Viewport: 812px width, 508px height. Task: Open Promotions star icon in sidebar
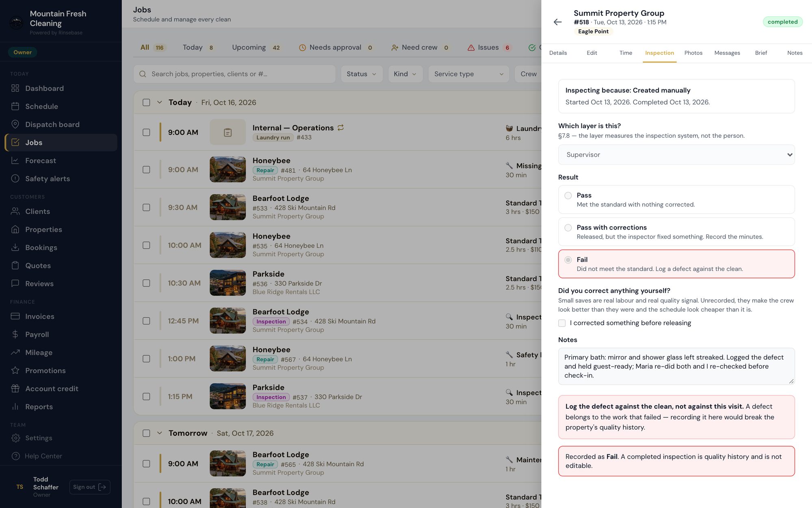pyautogui.click(x=15, y=371)
